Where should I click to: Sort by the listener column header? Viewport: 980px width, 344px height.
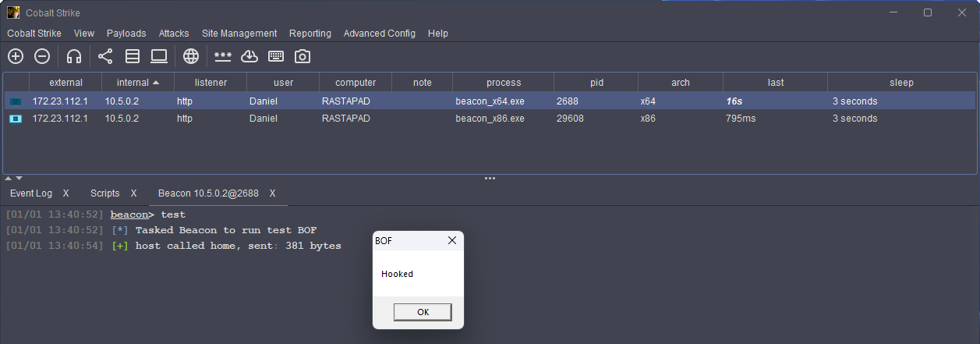click(211, 82)
